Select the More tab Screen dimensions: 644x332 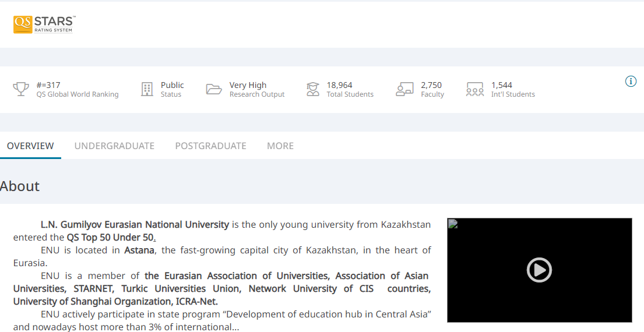(x=280, y=146)
